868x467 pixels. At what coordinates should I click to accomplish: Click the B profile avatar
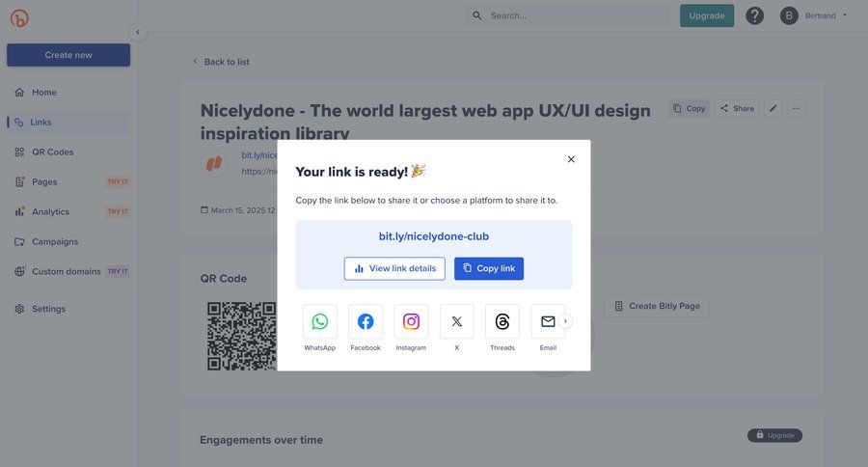(789, 16)
